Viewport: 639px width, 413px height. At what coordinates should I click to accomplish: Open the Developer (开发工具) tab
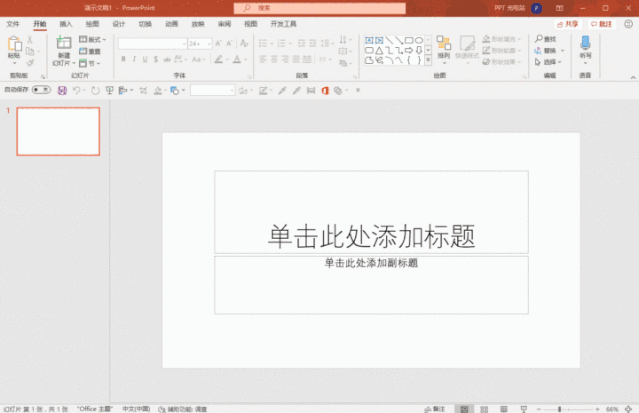283,24
